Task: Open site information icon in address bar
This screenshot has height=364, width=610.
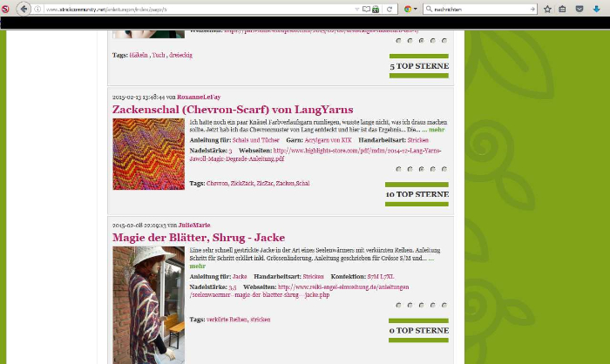Action: click(37, 9)
